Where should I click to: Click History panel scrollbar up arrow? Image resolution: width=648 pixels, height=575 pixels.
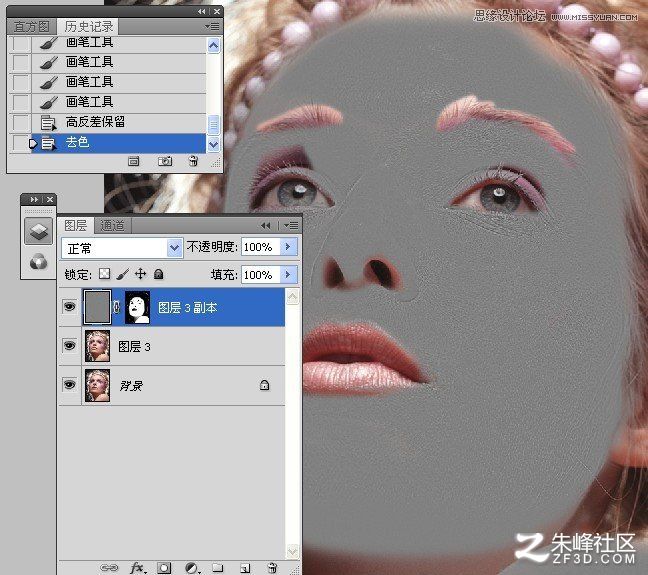click(x=213, y=45)
